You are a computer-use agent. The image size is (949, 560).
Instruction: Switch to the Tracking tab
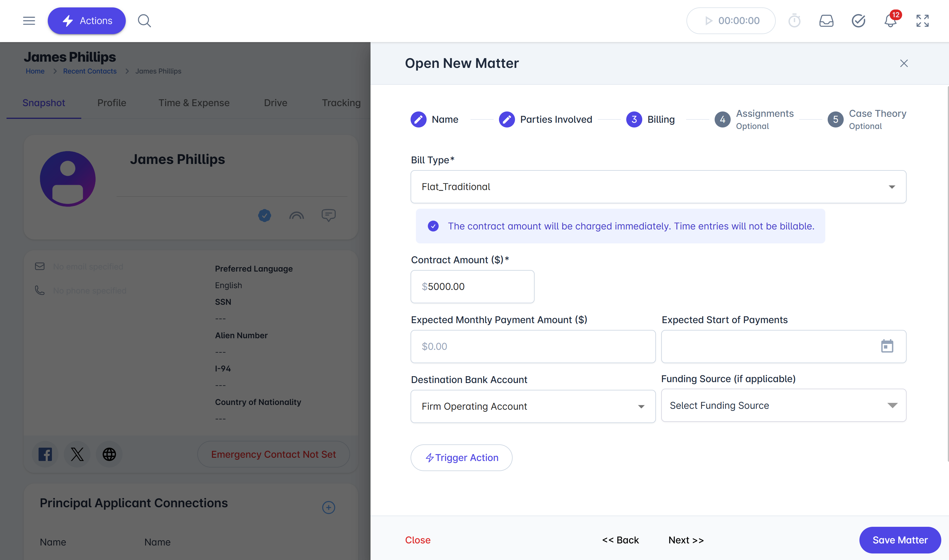pyautogui.click(x=341, y=103)
